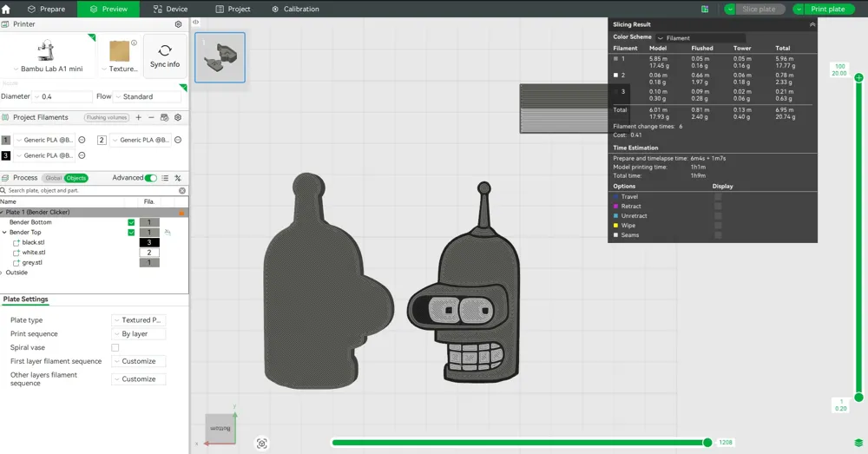
Task: Click the top handle of layer slider
Action: pos(858,77)
